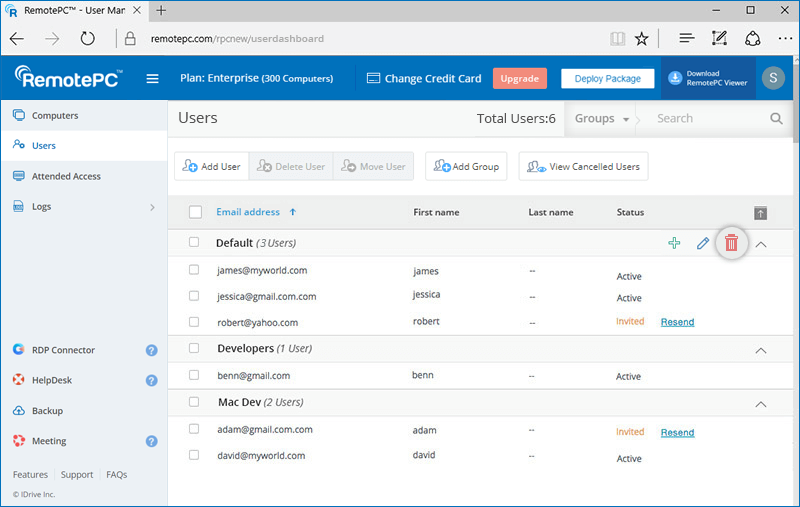
Task: Open the FAQs footer link
Action: tap(117, 475)
